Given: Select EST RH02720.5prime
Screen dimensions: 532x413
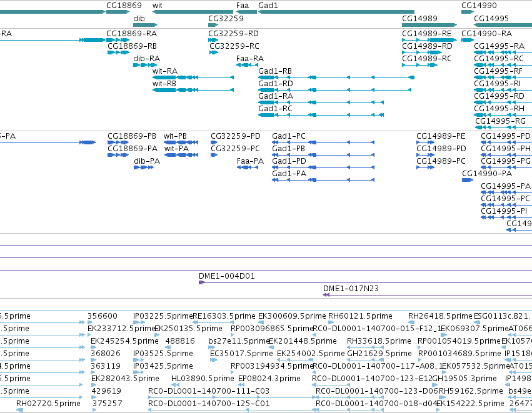Looking at the screenshot, I should [x=19, y=410].
